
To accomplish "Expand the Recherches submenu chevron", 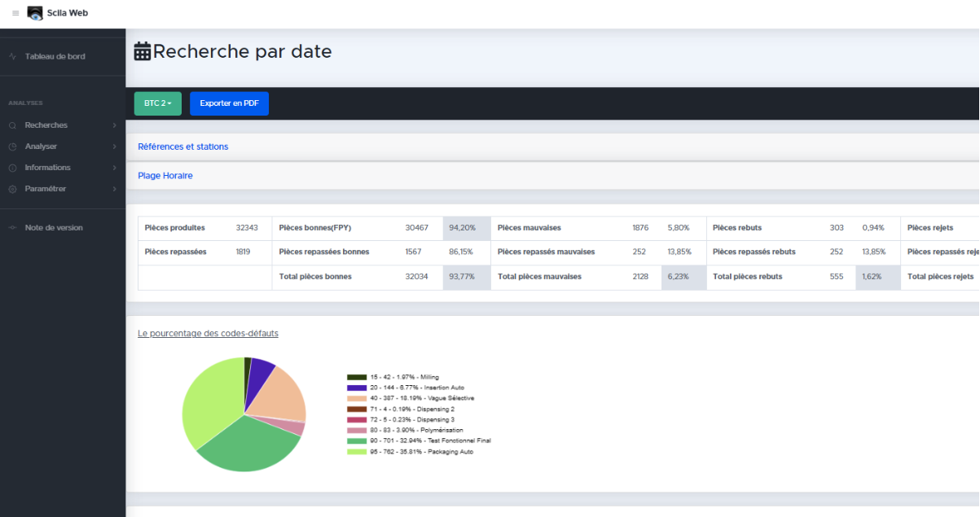I will (x=114, y=125).
